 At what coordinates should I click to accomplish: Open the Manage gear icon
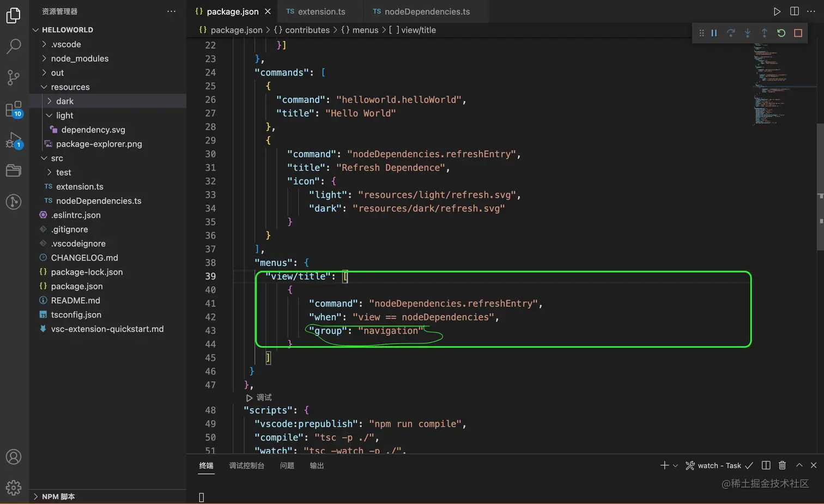(14, 487)
